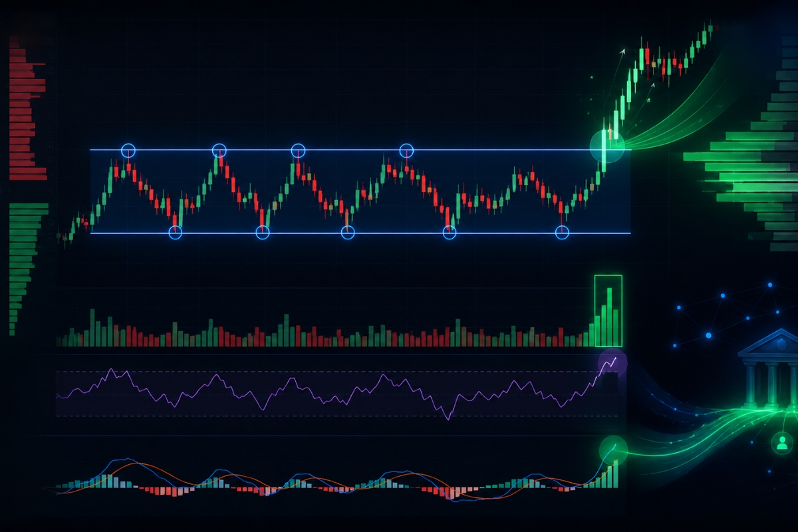Click the purple RSI highlight circle
Viewport: 798px width, 532px height.
tap(612, 362)
